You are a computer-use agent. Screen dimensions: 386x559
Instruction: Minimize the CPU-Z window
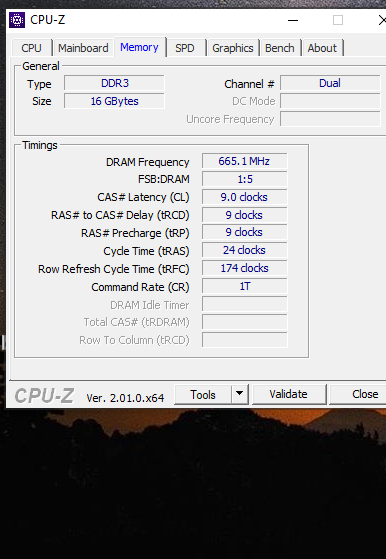(x=293, y=20)
